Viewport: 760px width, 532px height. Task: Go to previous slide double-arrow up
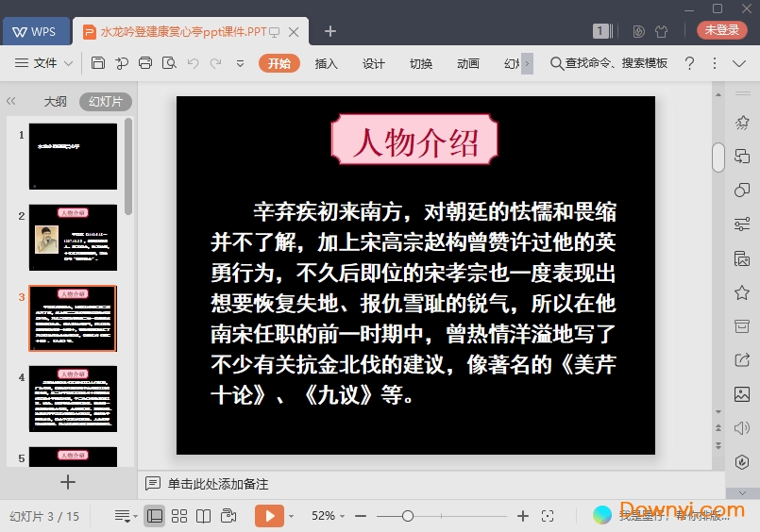(718, 428)
